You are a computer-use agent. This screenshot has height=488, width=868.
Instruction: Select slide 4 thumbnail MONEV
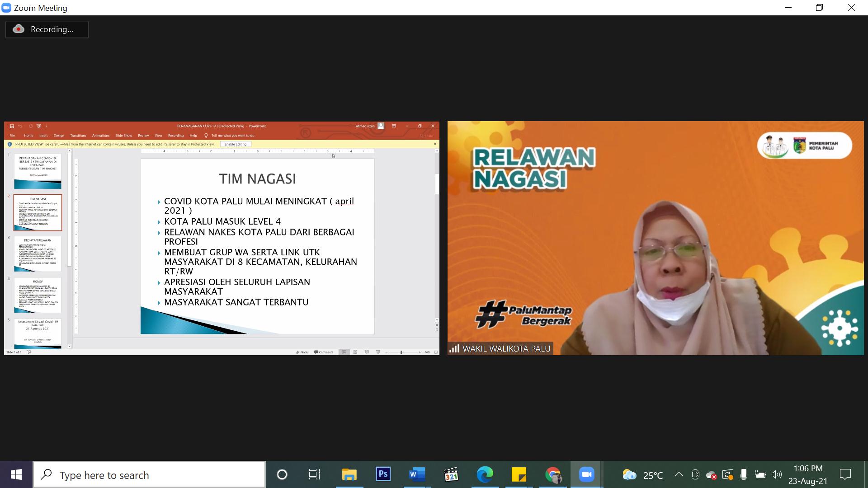pos(38,295)
